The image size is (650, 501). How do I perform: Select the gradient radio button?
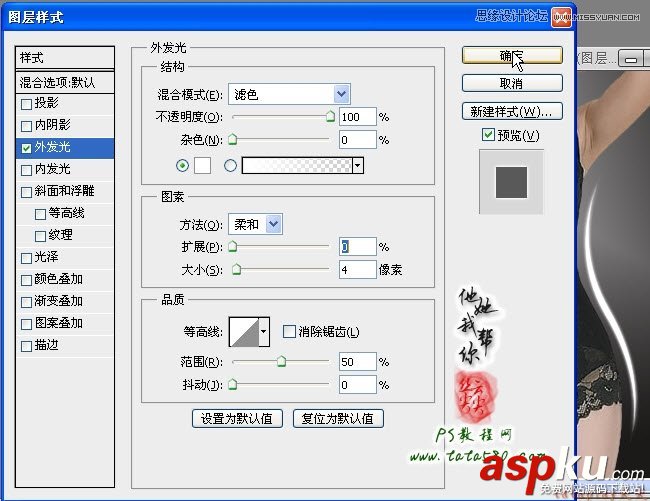[230, 166]
